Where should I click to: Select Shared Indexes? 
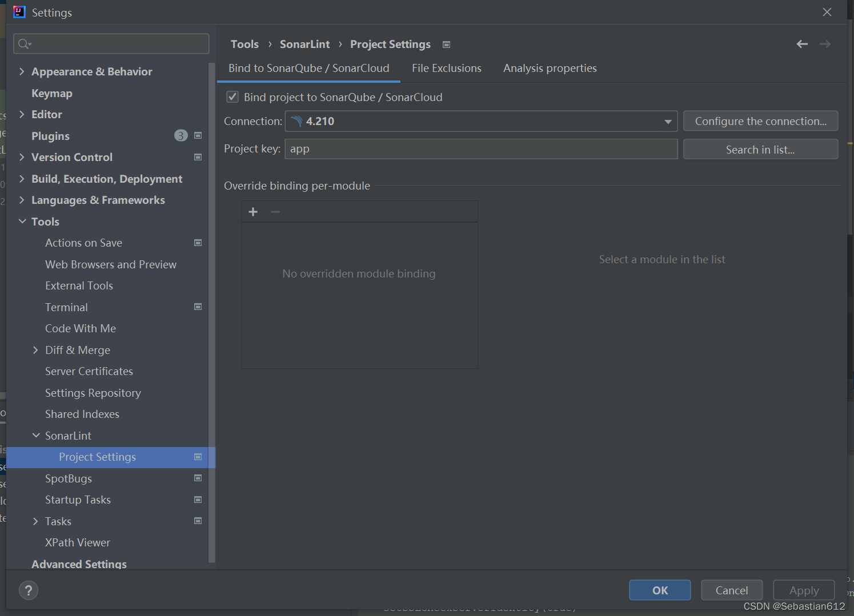coord(82,414)
